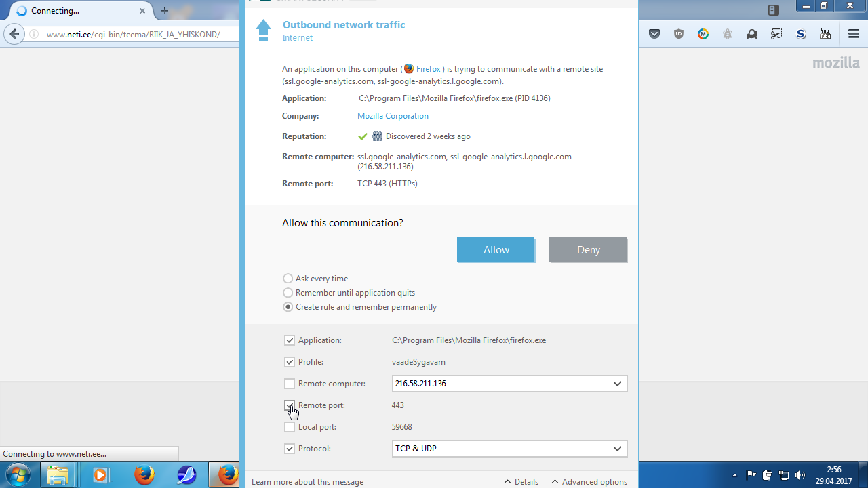The image size is (868, 488).
Task: Go back to the previous page
Action: click(14, 34)
